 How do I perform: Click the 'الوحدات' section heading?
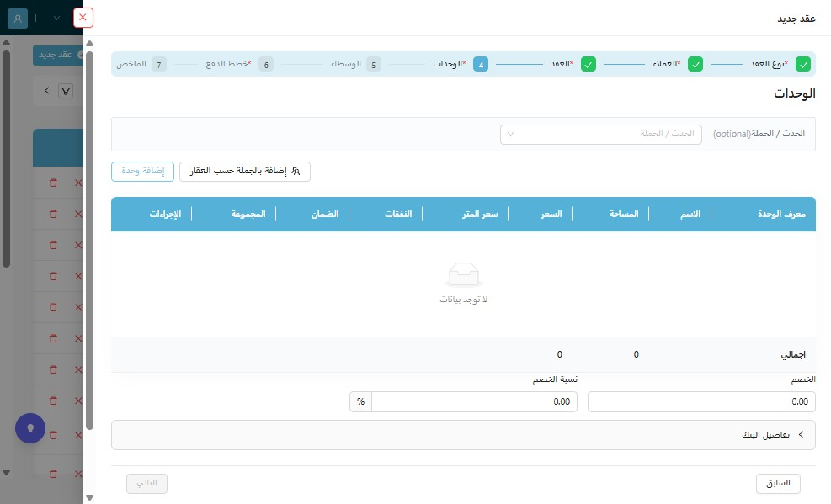pyautogui.click(x=795, y=93)
